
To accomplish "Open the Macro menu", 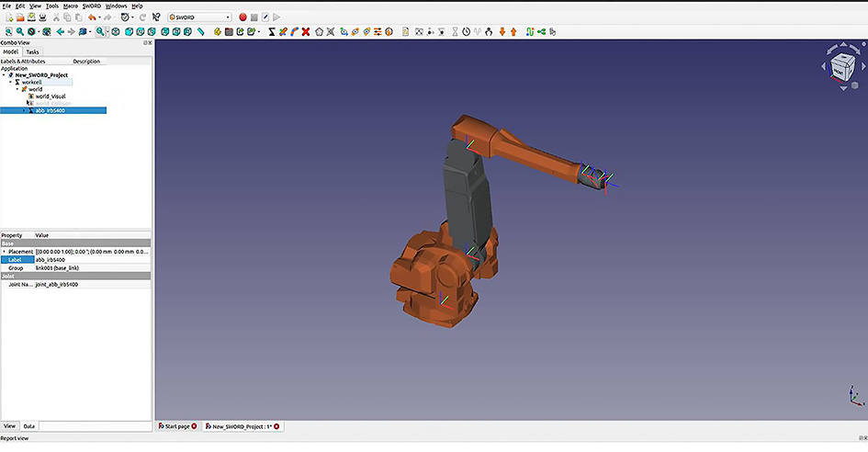I will (71, 6).
